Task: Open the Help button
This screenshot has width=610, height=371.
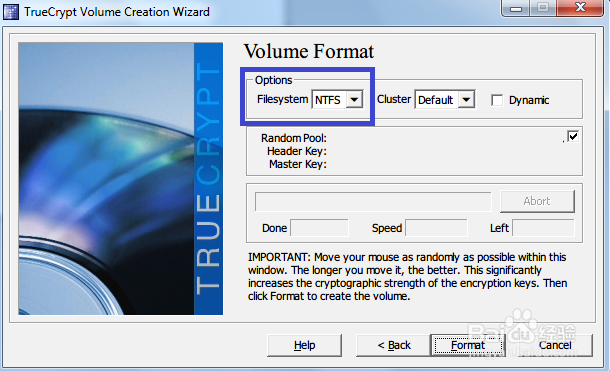Action: point(304,345)
